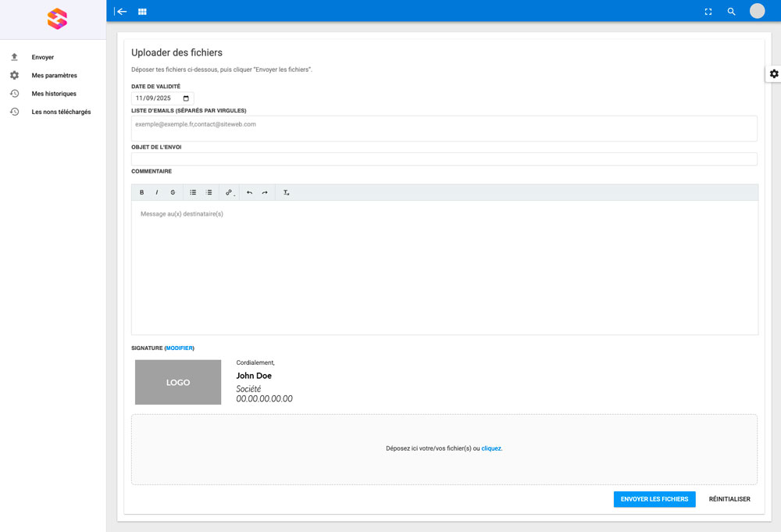Toggle bold formatting in the comment editor
Image resolution: width=781 pixels, height=532 pixels.
[141, 192]
